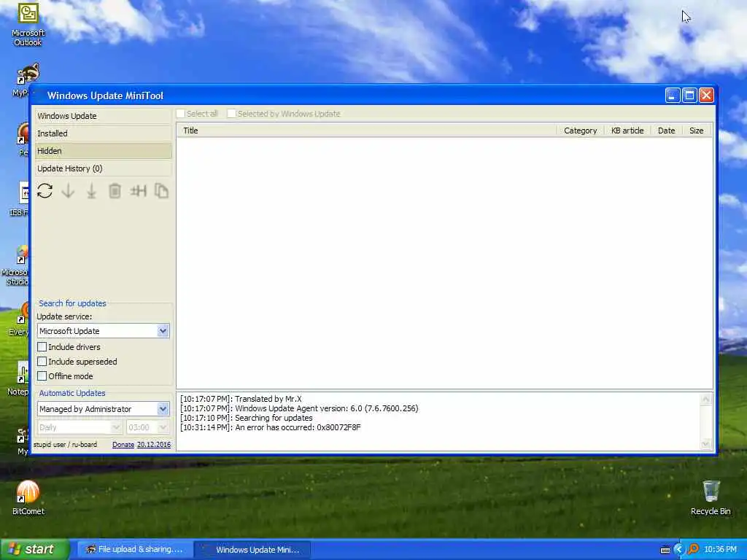Screen dimensions: 747x560
Task: Click the tray search magnifier icon
Action: (694, 549)
